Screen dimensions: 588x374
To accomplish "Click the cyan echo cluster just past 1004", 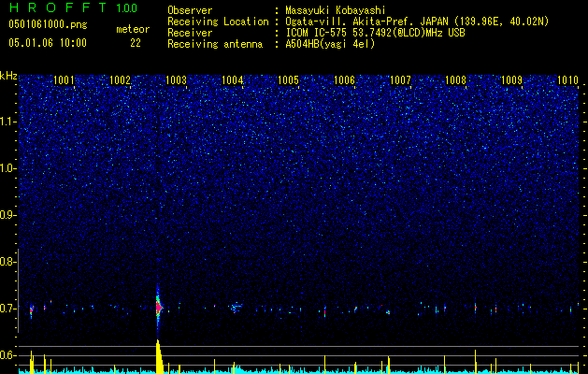I will point(236,308).
